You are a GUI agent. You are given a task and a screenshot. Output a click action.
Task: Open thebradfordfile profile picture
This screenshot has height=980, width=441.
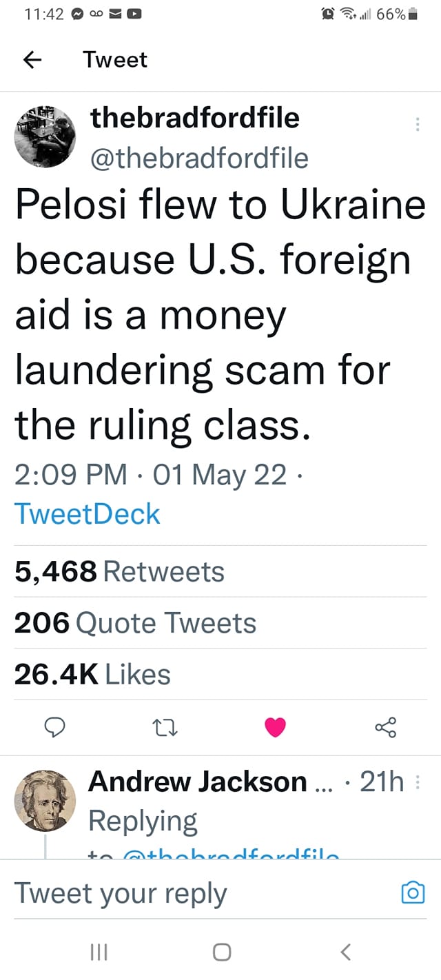[45, 136]
